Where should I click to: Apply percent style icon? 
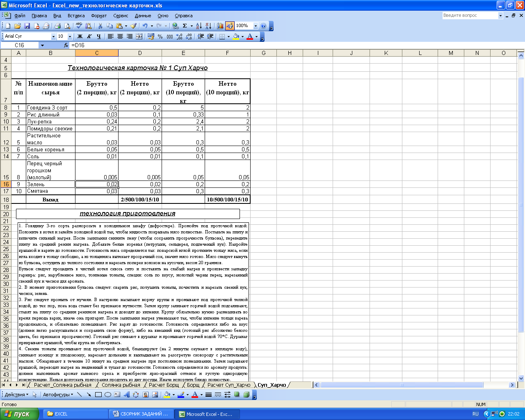[160, 37]
